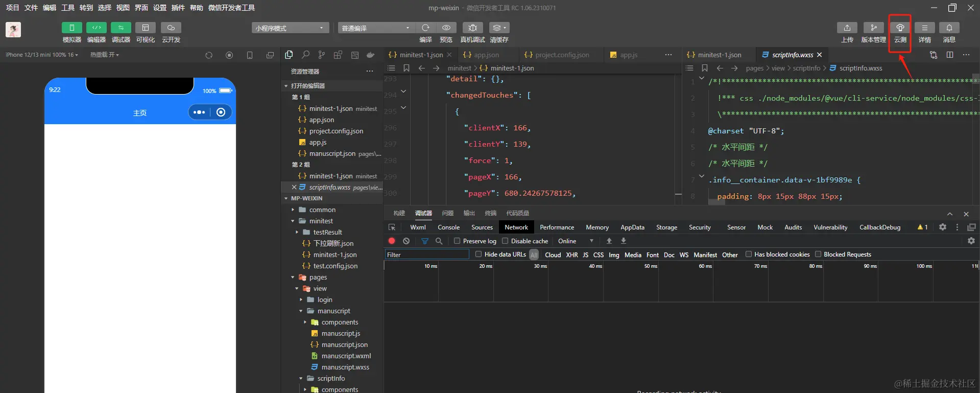Open manuscript.wxml in file tree
The width and height of the screenshot is (980, 393).
[x=346, y=356]
